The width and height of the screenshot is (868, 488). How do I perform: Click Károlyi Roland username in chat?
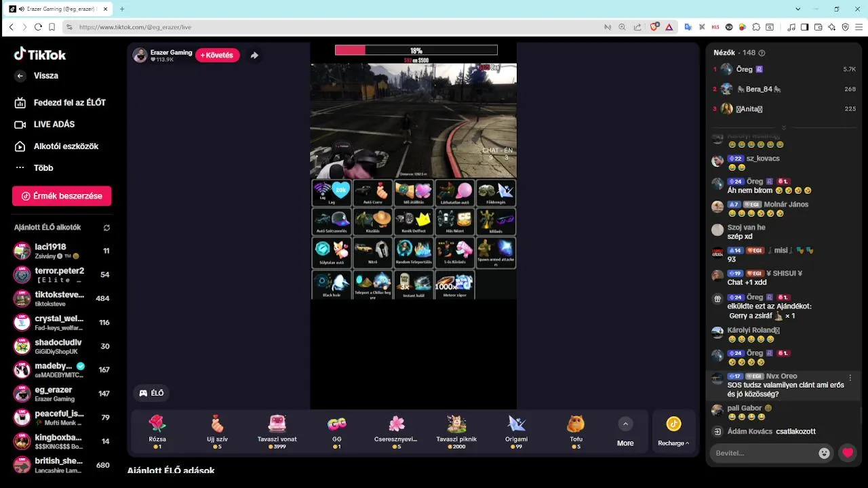point(753,330)
